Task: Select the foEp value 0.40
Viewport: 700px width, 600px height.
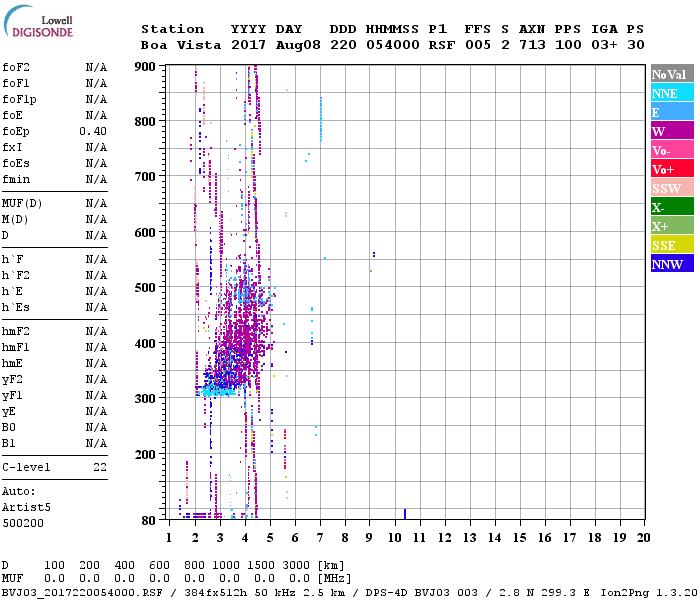Action: coord(93,132)
